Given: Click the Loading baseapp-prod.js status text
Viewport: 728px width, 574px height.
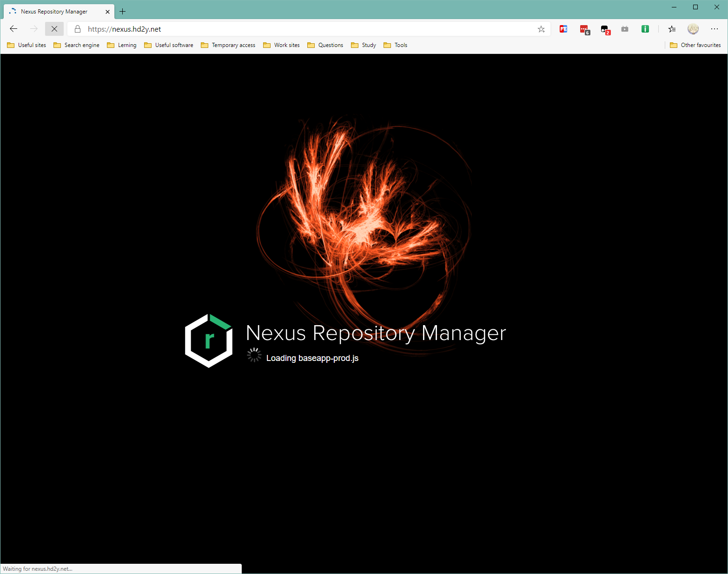Looking at the screenshot, I should (x=312, y=358).
